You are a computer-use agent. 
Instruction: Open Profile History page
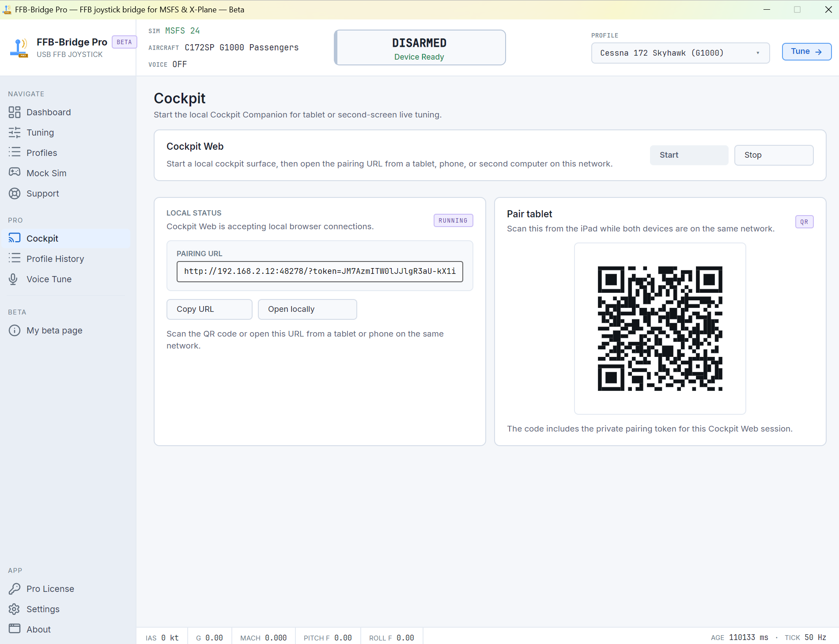(66, 259)
